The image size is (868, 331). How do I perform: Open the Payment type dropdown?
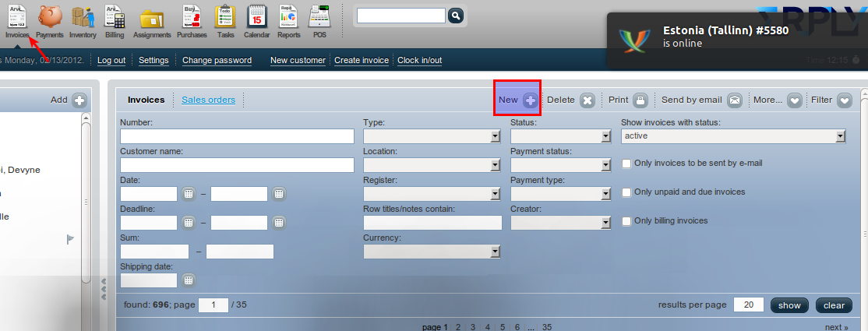pyautogui.click(x=561, y=194)
